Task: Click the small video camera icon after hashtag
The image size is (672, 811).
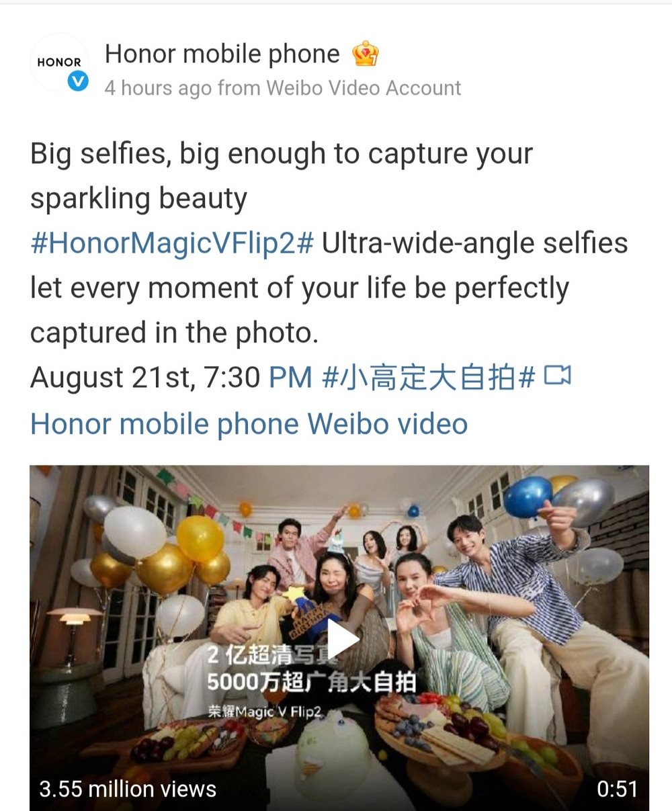Action: point(557,377)
